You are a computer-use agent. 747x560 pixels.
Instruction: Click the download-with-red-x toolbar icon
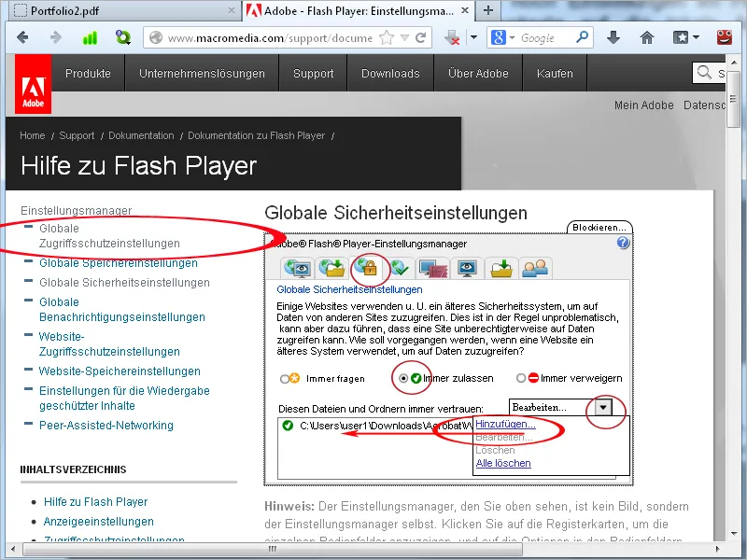click(x=452, y=37)
